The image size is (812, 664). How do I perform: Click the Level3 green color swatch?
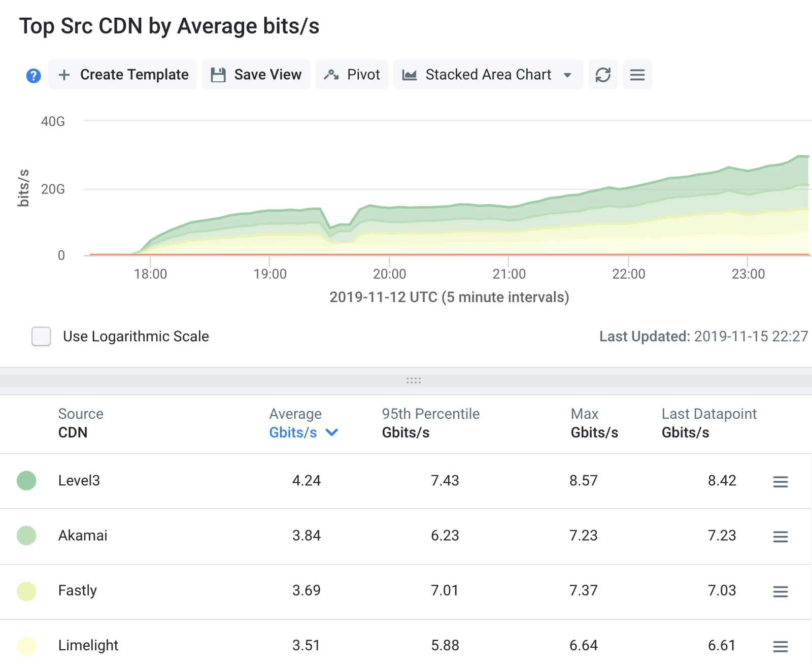tap(26, 480)
